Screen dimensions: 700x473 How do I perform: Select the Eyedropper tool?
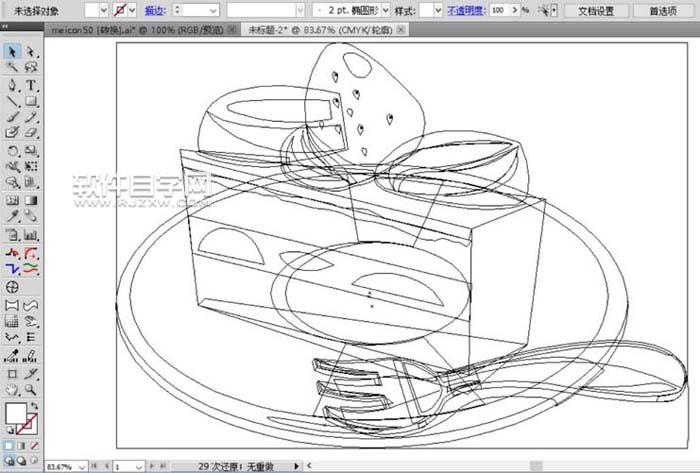coord(12,216)
